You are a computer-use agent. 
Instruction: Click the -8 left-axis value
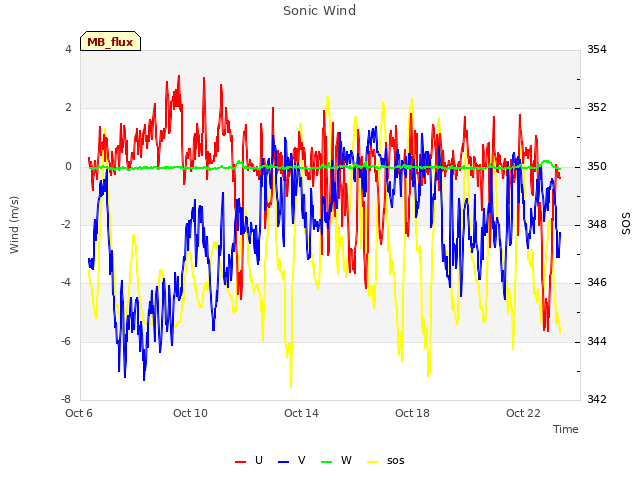66,399
